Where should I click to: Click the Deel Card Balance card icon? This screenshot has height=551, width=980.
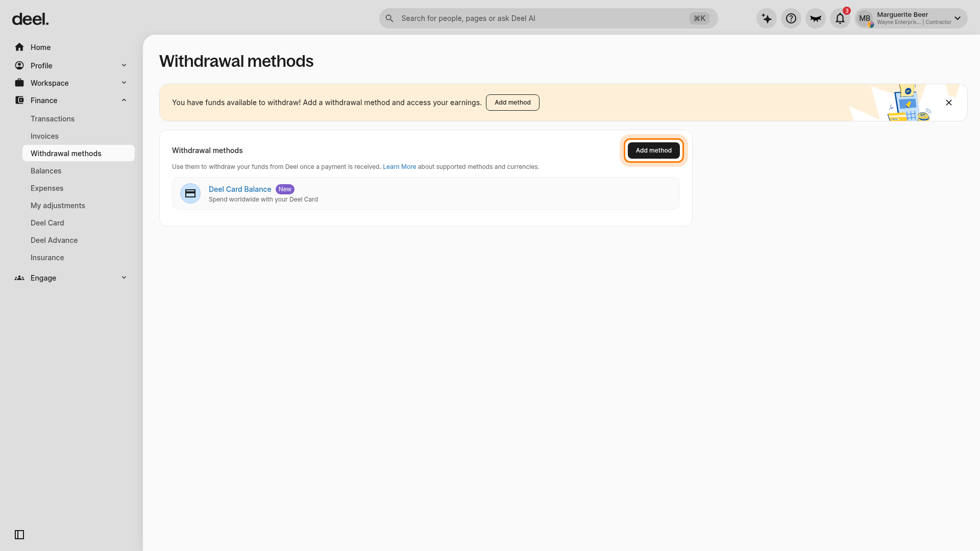[x=190, y=193]
